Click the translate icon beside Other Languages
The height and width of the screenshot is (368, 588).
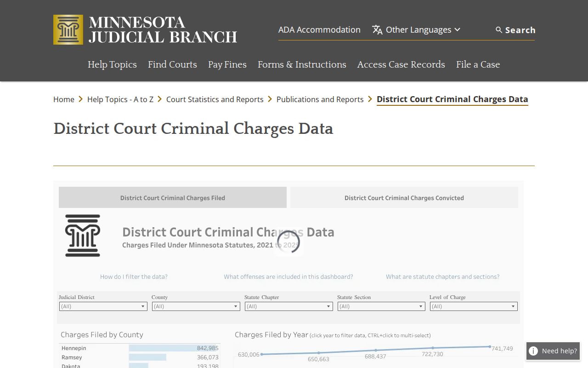377,30
